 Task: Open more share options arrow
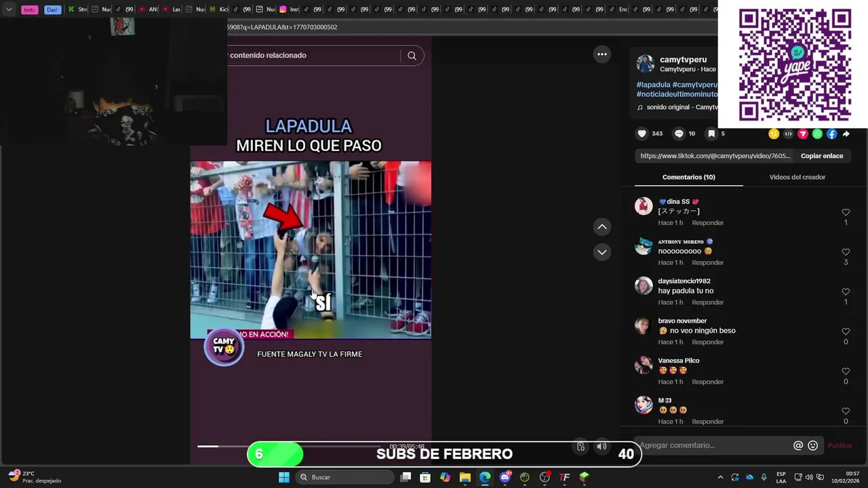tap(846, 134)
